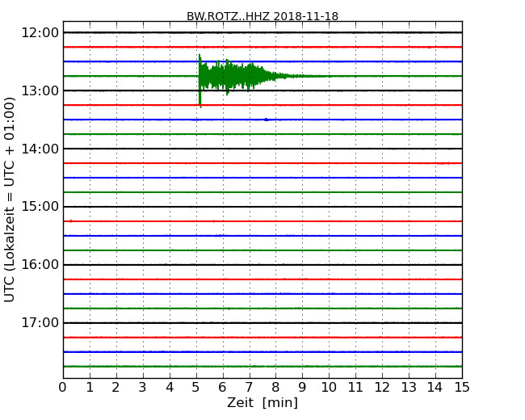Click the x-axis tick label 9
Image resolution: width=525 pixels, height=420 pixels.
point(302,388)
